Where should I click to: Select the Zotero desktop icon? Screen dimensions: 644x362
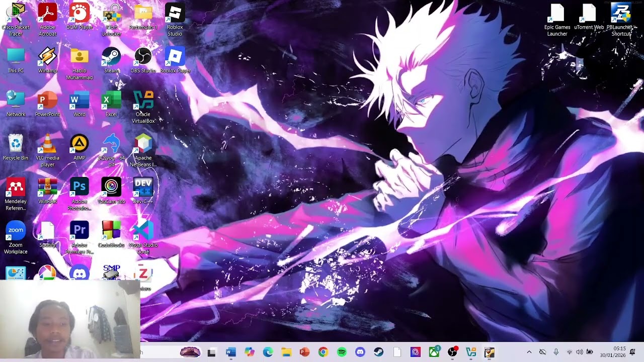[143, 278]
